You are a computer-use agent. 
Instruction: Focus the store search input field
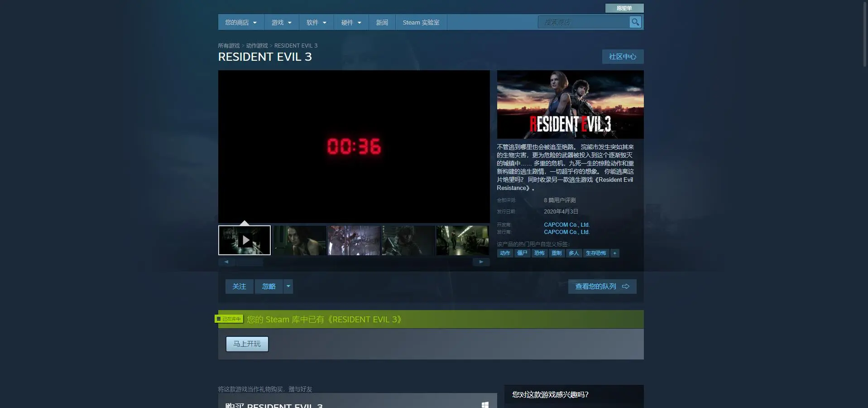tap(584, 22)
